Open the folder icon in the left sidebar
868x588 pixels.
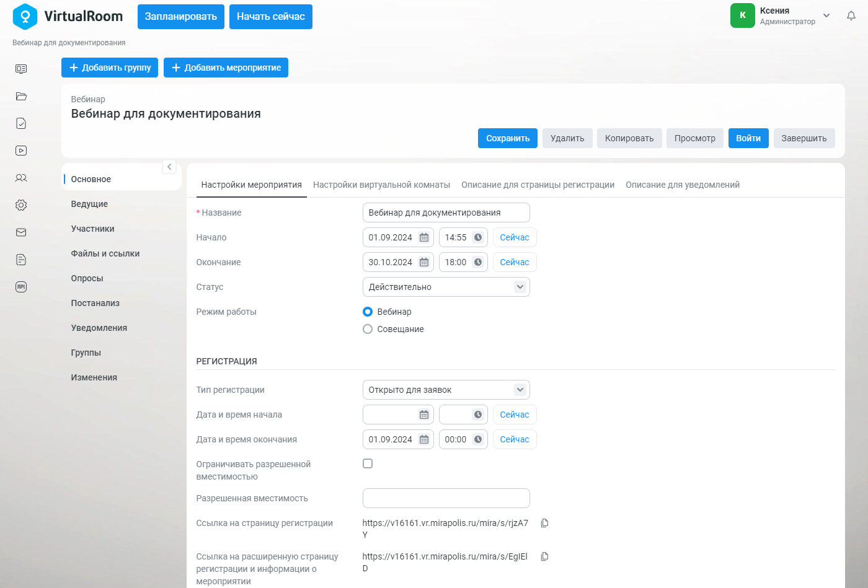click(21, 96)
